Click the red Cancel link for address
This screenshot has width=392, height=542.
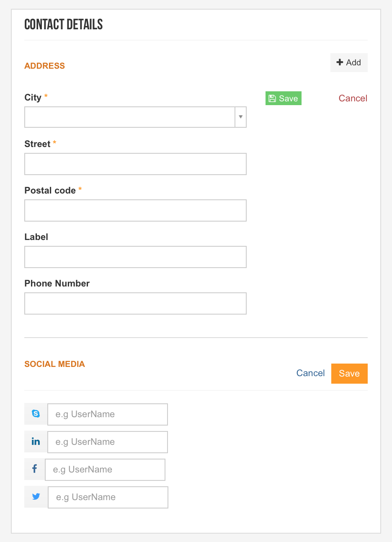(x=353, y=98)
